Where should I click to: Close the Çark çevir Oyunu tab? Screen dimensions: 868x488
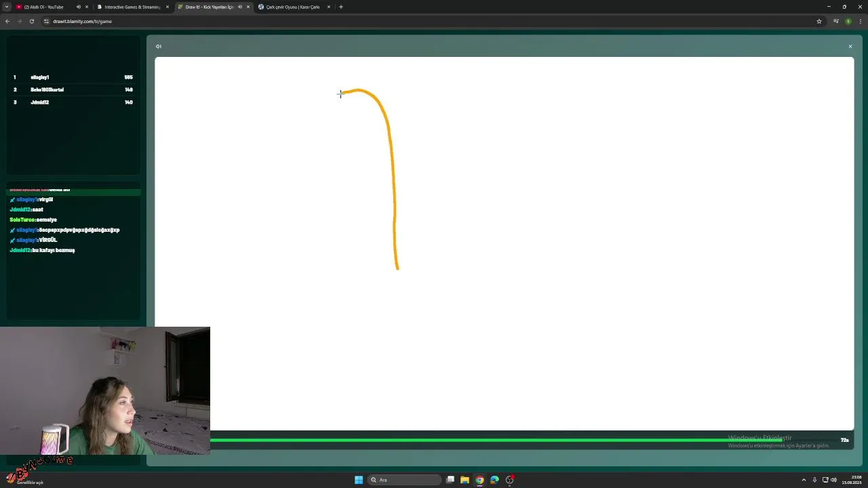329,7
